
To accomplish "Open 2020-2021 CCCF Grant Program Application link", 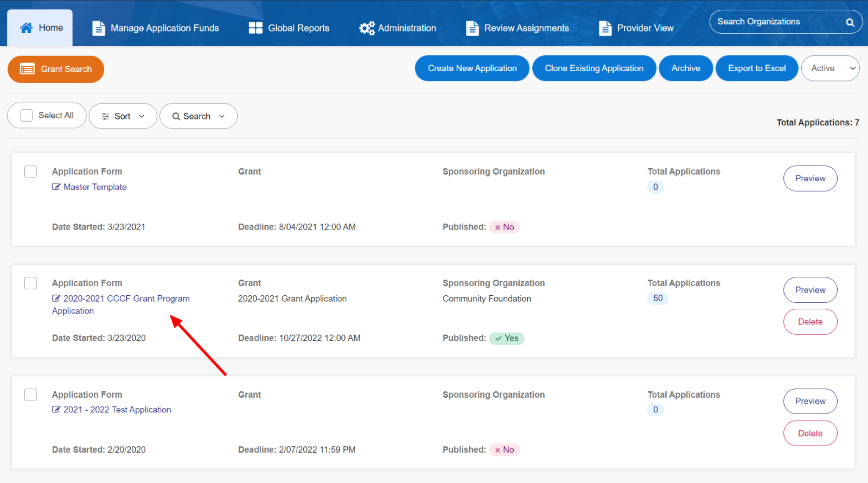I will click(126, 298).
